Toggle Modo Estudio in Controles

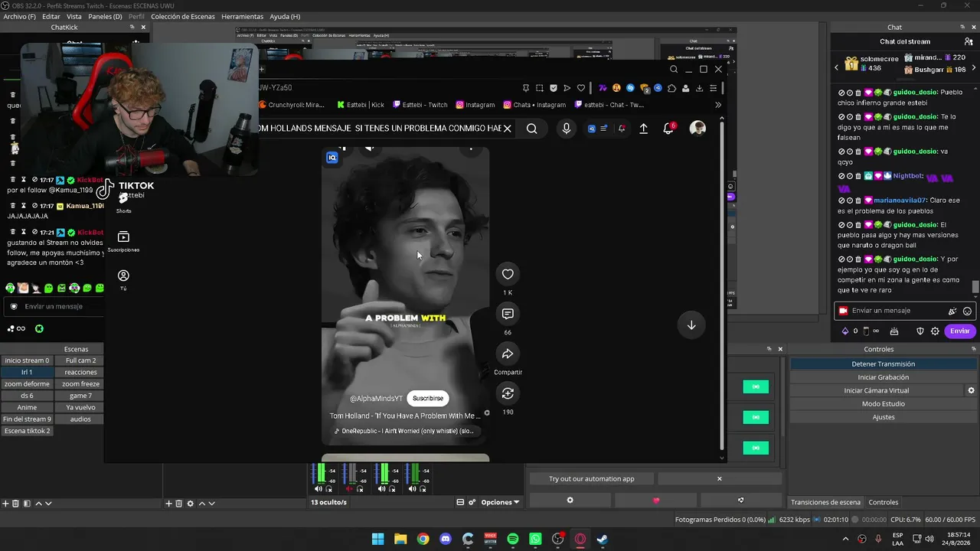(884, 404)
